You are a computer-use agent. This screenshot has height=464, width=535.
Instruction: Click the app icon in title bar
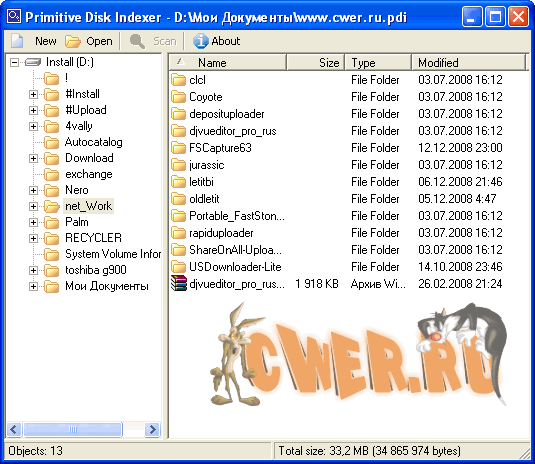tap(14, 17)
